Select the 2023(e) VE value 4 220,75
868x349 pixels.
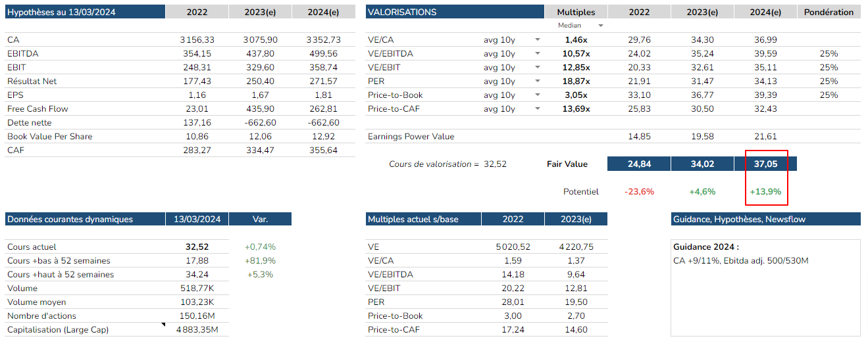coord(576,247)
